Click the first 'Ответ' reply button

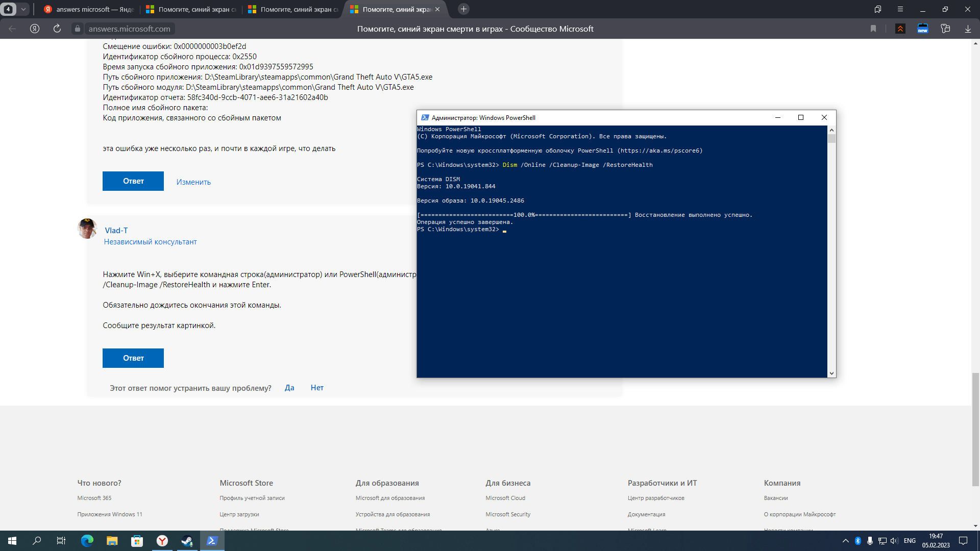[x=133, y=181]
